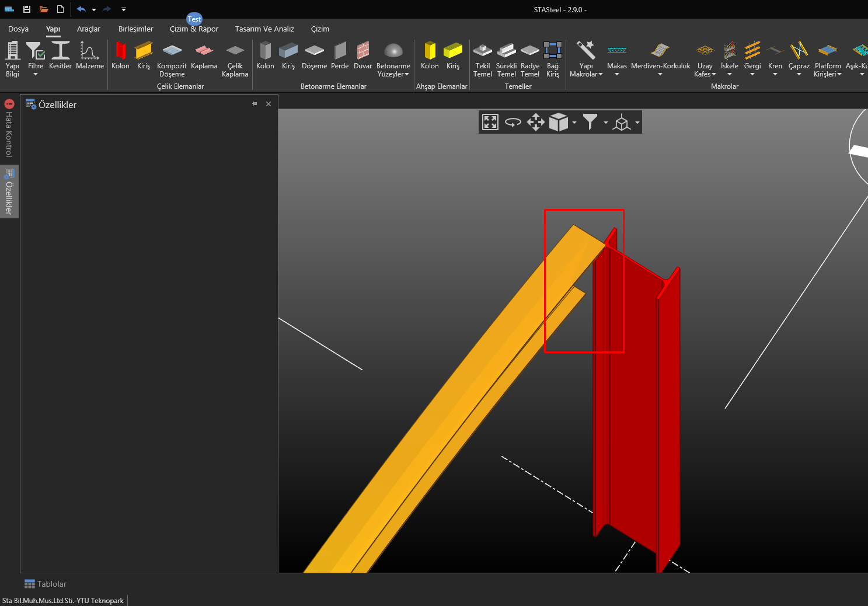
Task: Expand the Filtre dropdown
Action: click(36, 74)
